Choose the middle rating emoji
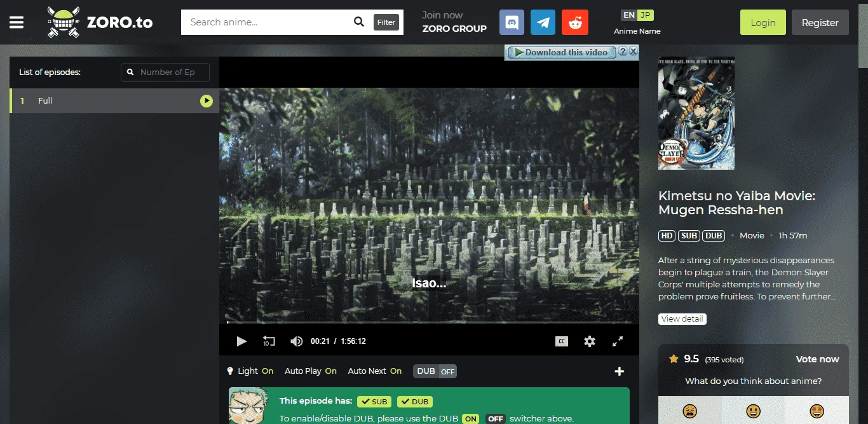Screen dimensions: 868x424 click(754, 411)
